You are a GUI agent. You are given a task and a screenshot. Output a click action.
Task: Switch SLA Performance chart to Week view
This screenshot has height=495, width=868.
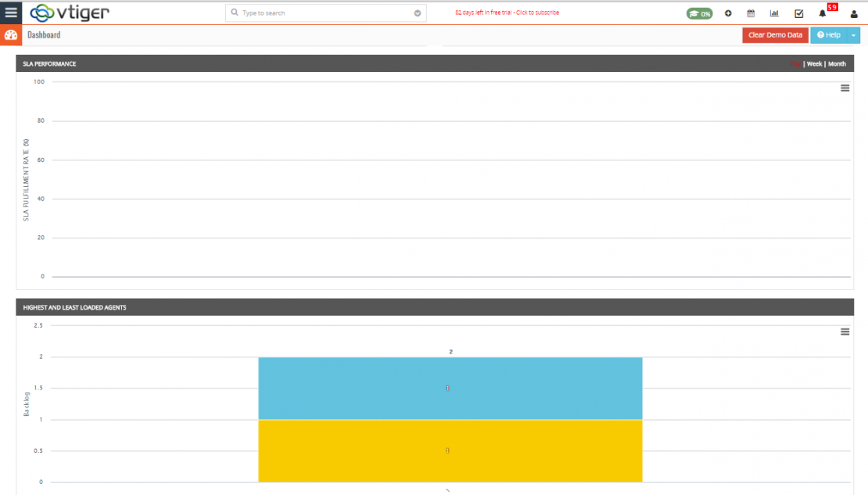pyautogui.click(x=814, y=63)
